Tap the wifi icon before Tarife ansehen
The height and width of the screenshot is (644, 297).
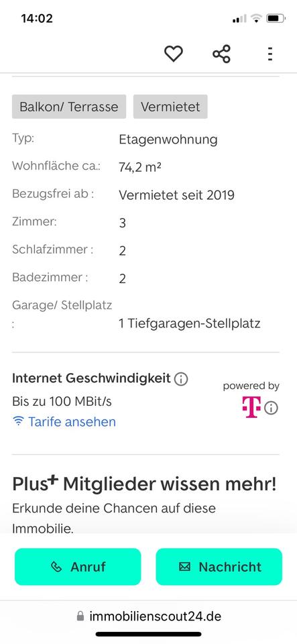[x=18, y=421]
